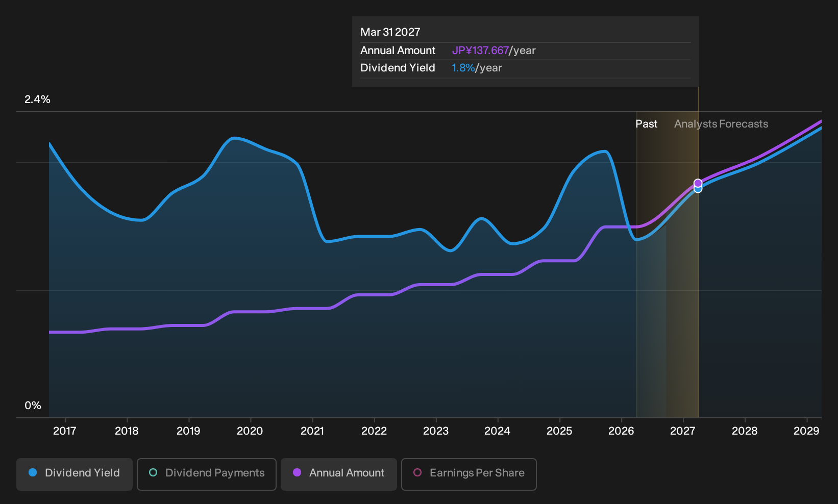
Task: Click the 2021 x-axis year label
Action: (312, 431)
